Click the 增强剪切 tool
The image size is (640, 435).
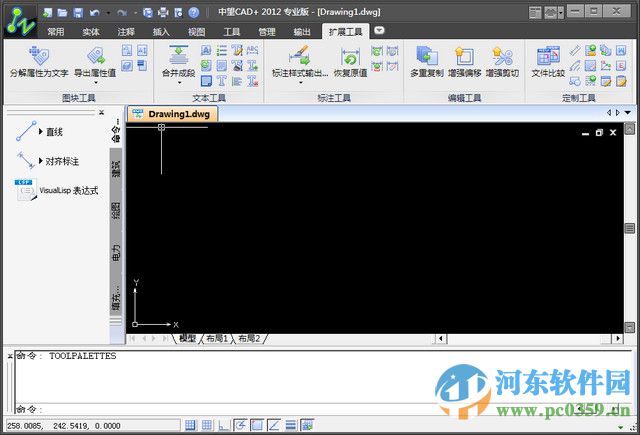click(502, 61)
